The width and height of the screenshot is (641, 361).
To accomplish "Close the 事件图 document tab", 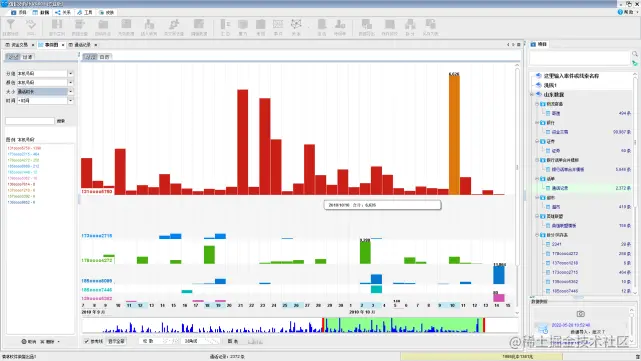I will [x=63, y=45].
